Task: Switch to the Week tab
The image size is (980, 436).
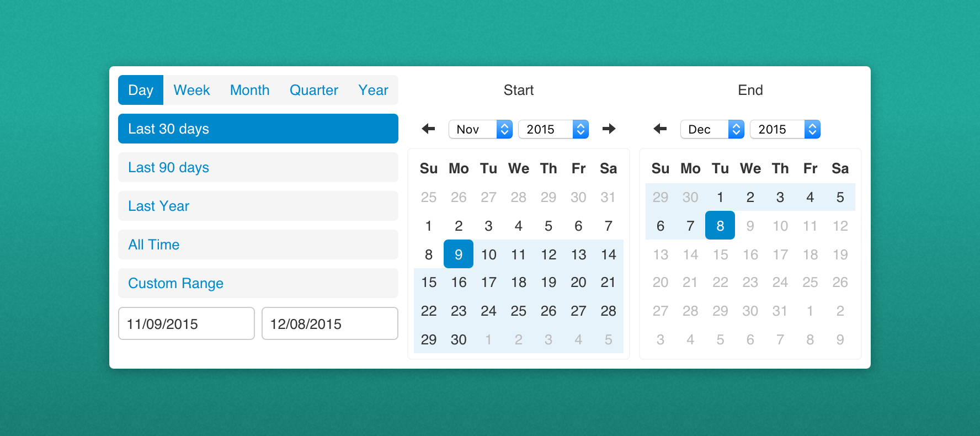Action: pos(191,90)
